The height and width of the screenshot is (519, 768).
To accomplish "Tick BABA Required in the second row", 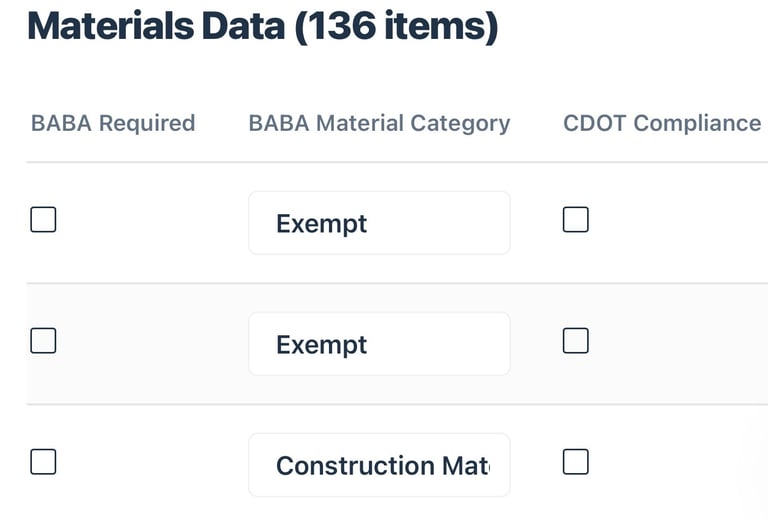I will click(43, 341).
